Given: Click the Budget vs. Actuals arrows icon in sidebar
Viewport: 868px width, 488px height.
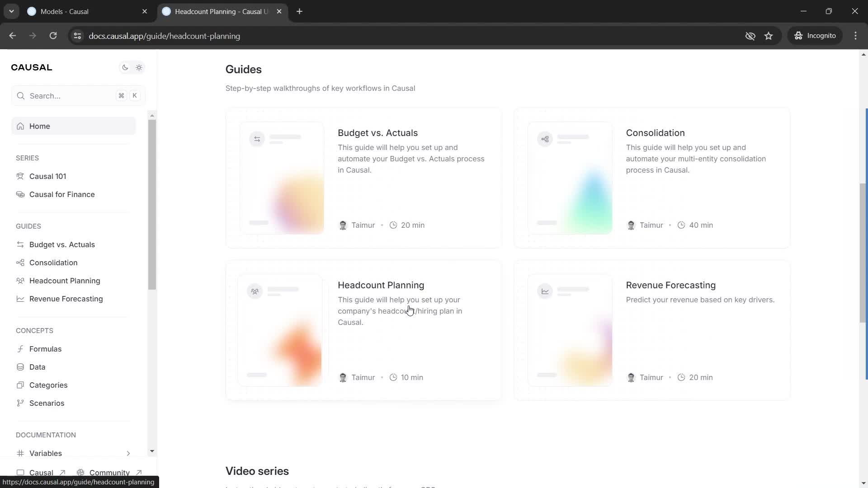Looking at the screenshot, I should click(x=20, y=244).
